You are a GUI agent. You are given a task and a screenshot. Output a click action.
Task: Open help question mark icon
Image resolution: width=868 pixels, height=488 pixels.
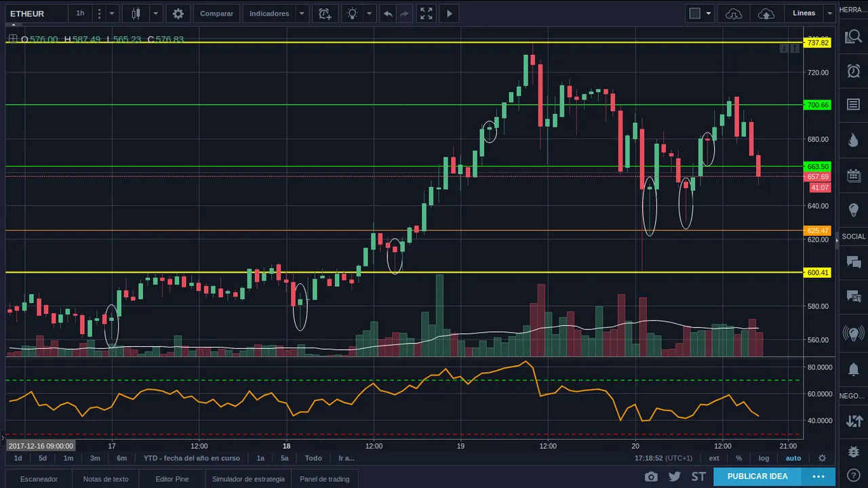(854, 475)
